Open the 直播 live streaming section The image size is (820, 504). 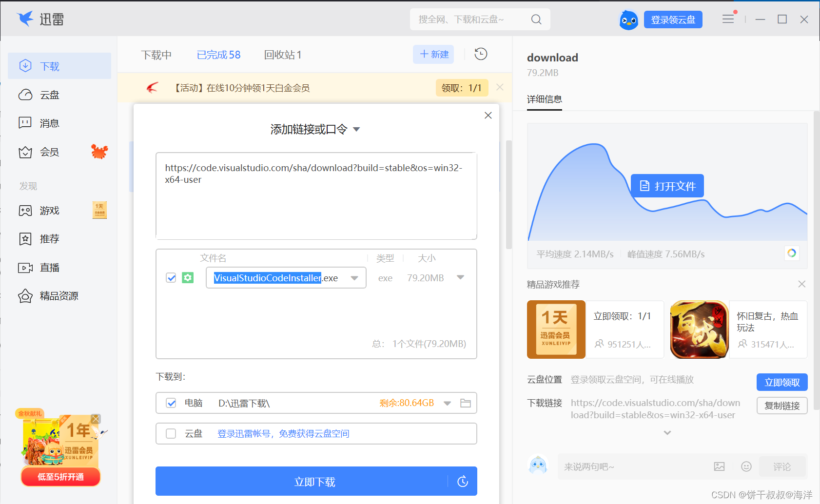click(x=49, y=267)
